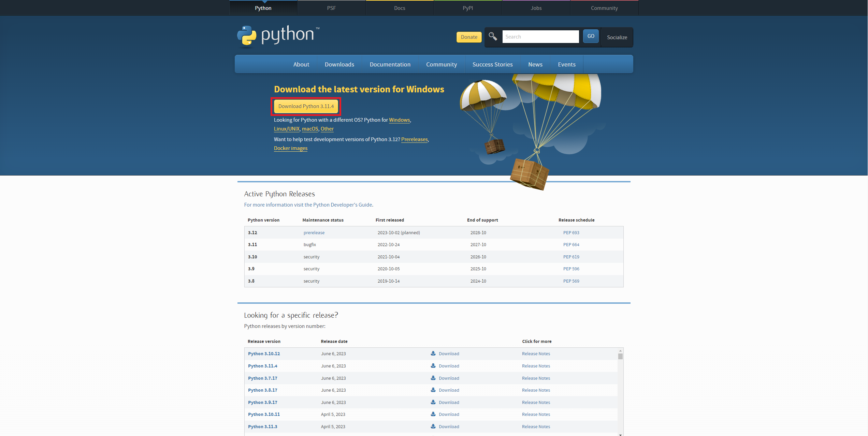Screen dimensions: 868x436
Task: Open Release Notes for Python 3.11.3
Action: pyautogui.click(x=536, y=426)
